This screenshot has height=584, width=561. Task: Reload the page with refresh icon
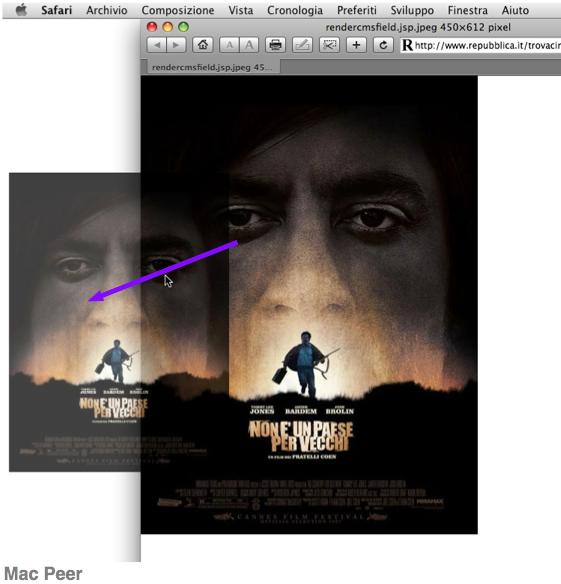pyautogui.click(x=383, y=45)
